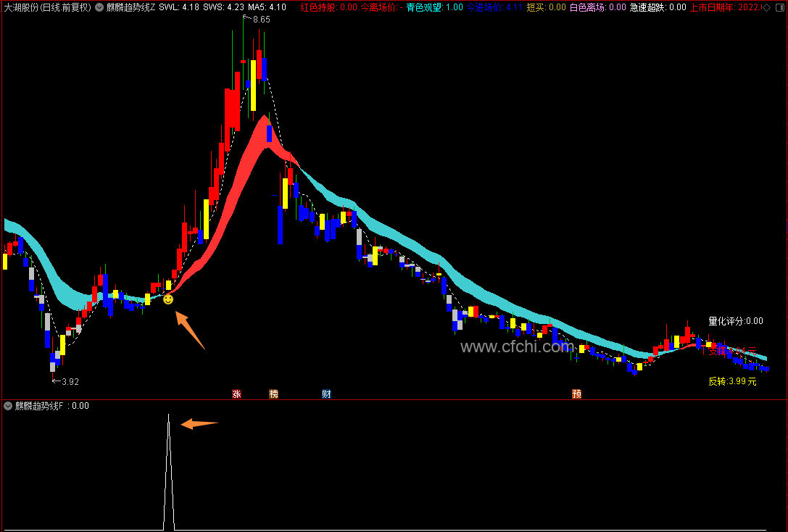Click the 急速超跌: 0.00 readout

point(658,7)
